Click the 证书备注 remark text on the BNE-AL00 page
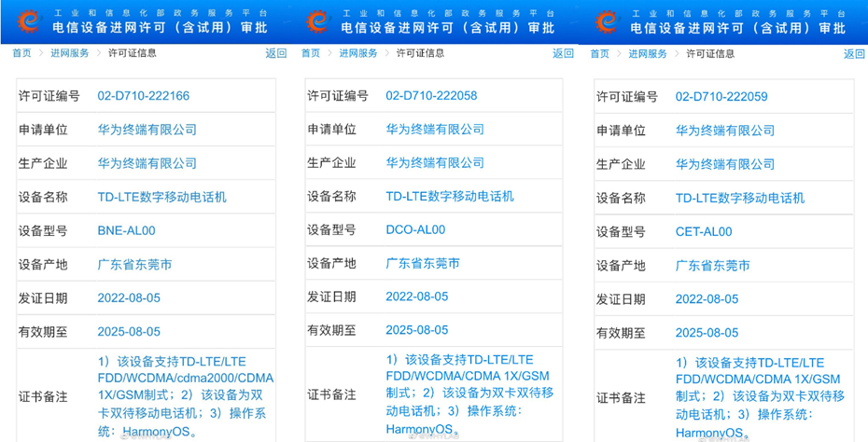868x442 pixels. [186, 396]
